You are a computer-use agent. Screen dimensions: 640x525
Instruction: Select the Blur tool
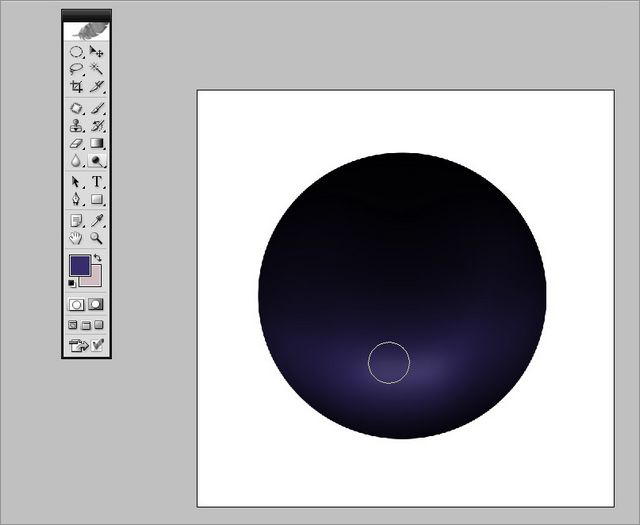76,160
